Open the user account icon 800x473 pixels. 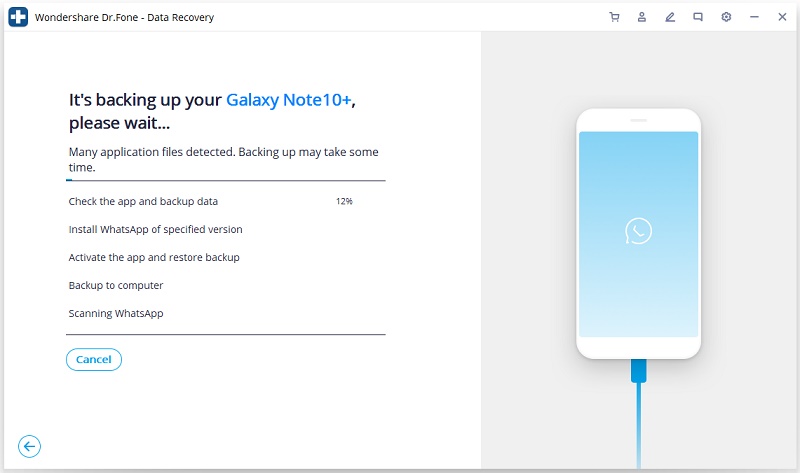[x=642, y=17]
